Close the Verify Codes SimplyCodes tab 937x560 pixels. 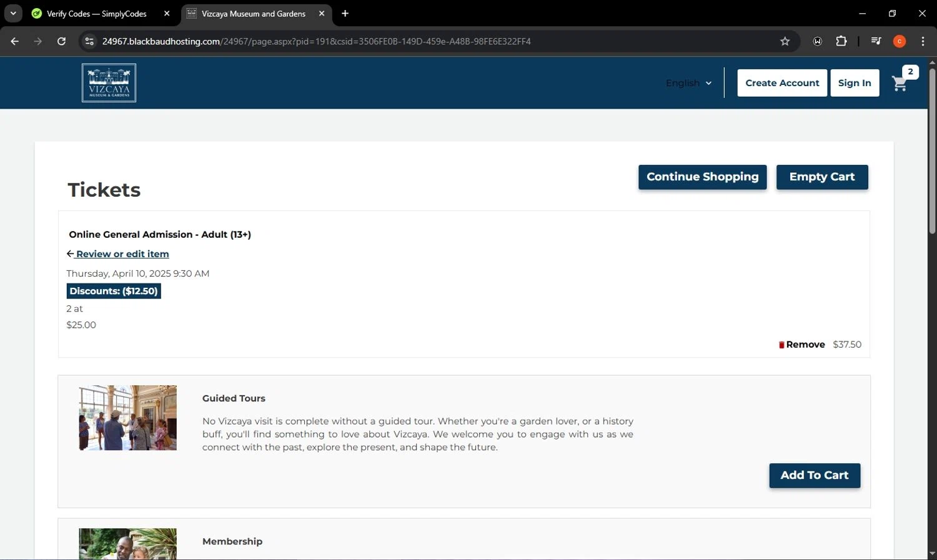click(x=167, y=13)
